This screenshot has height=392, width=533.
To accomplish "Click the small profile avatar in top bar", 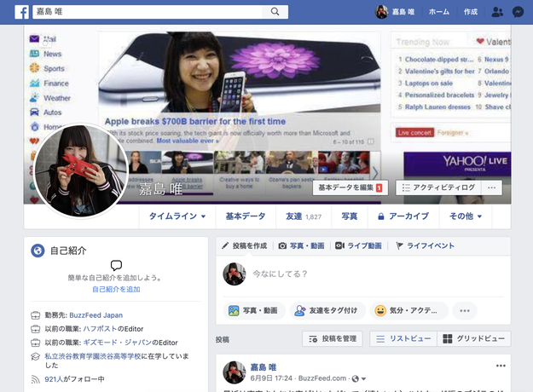I will [382, 12].
